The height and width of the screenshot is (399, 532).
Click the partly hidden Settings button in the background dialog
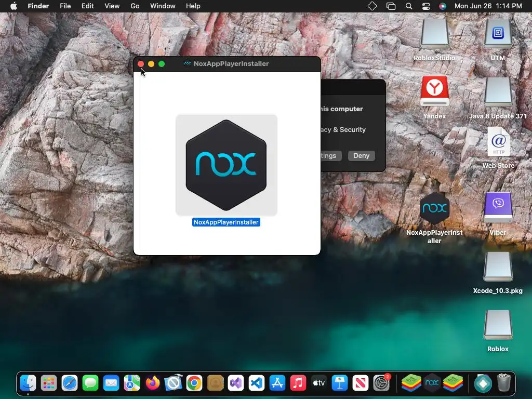pos(331,156)
